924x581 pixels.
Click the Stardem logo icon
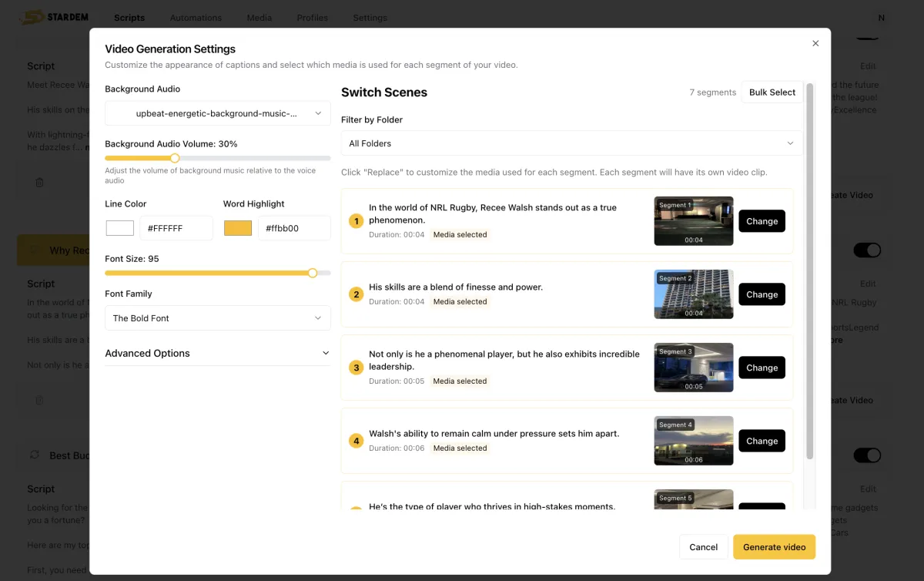pyautogui.click(x=32, y=17)
